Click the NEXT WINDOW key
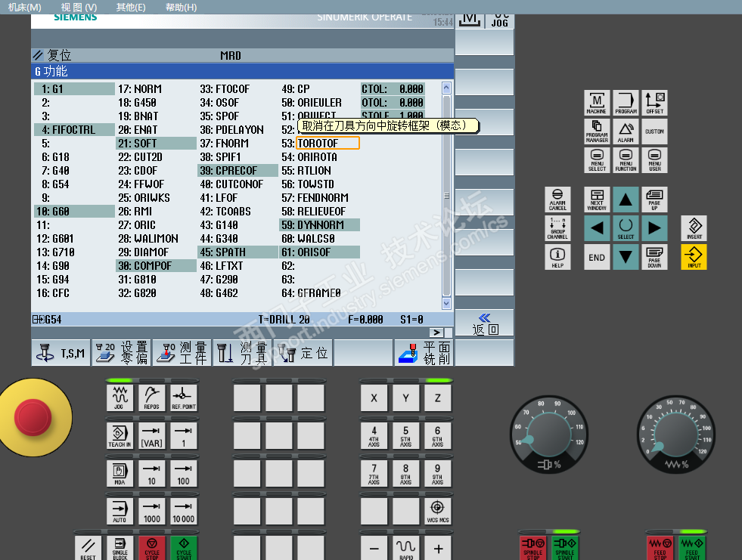The image size is (742, 560). 597,200
